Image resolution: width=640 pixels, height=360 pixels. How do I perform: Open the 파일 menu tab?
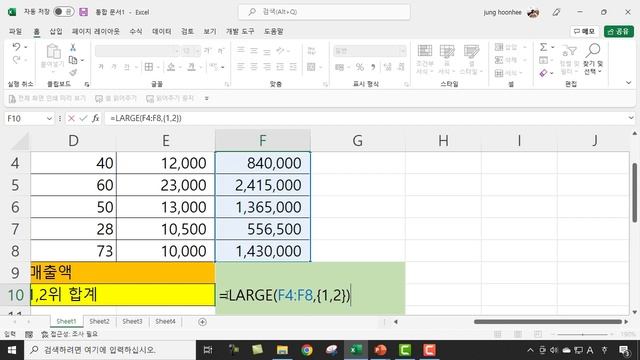pyautogui.click(x=16, y=31)
